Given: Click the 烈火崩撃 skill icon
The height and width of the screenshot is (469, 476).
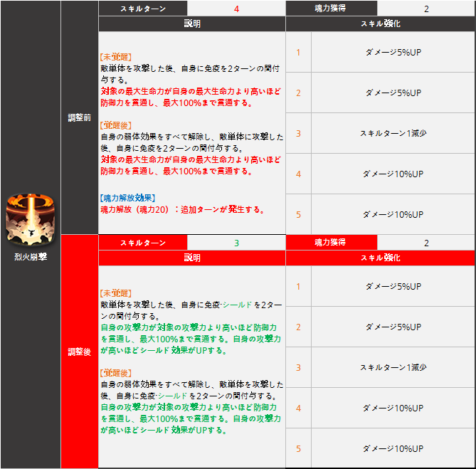Looking at the screenshot, I should (30, 219).
